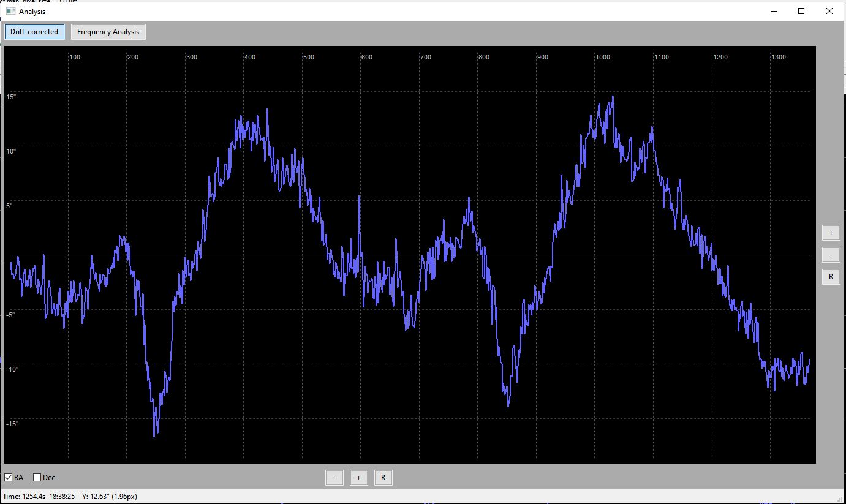Reset horizontal scale with bottom R button

click(x=383, y=478)
